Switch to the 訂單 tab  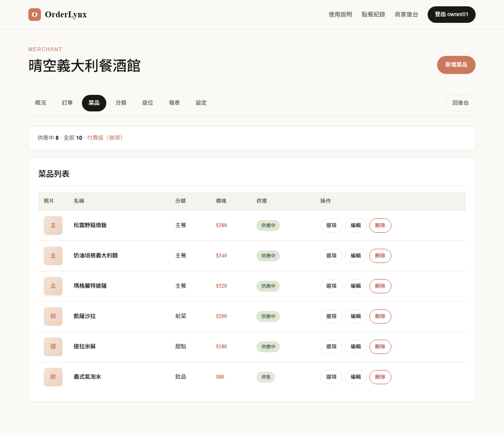[x=67, y=103]
